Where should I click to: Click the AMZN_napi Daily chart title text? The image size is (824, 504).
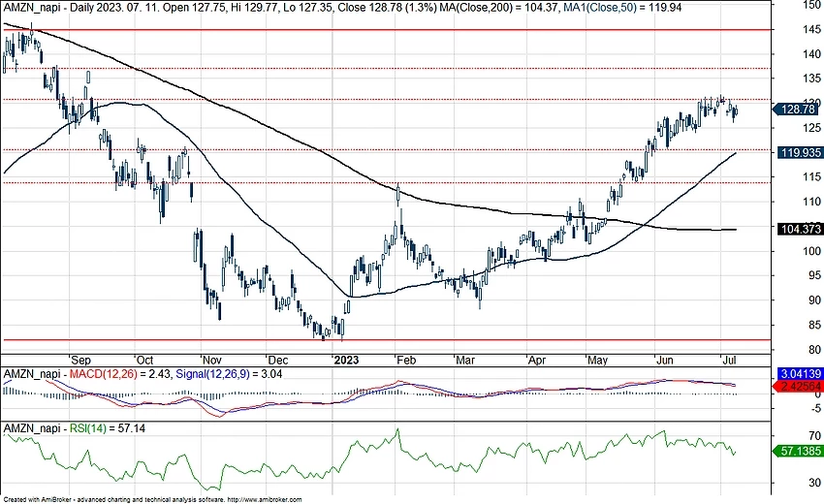coord(53,8)
